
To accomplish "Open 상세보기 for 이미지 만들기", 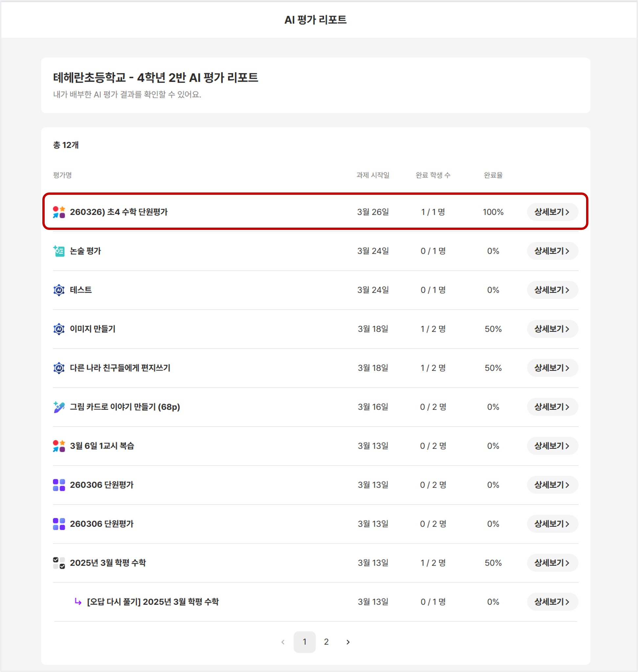I will click(552, 329).
